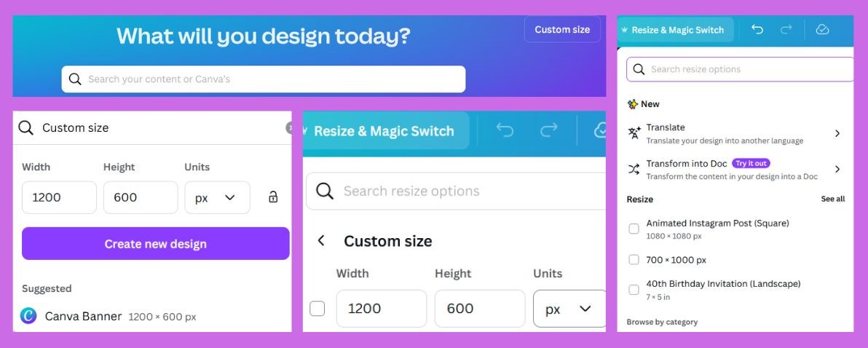Image resolution: width=868 pixels, height=348 pixels.
Task: Click the Search your content or Canva's field
Action: 264,79
